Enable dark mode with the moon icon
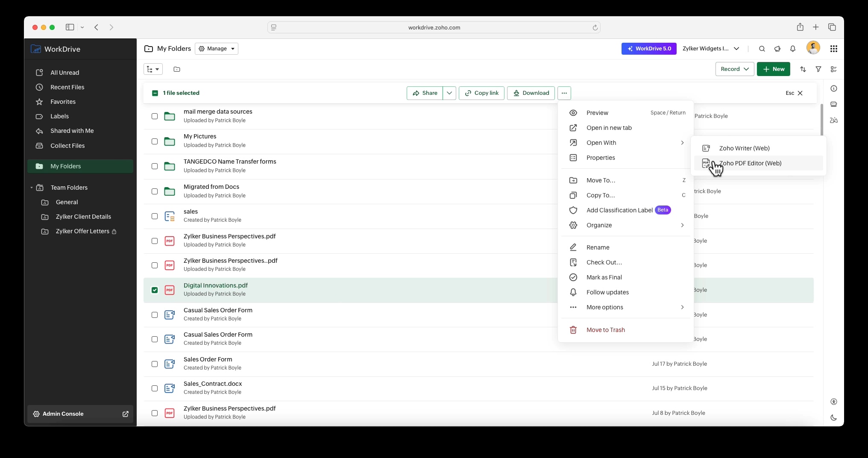The height and width of the screenshot is (458, 868). coord(834,418)
